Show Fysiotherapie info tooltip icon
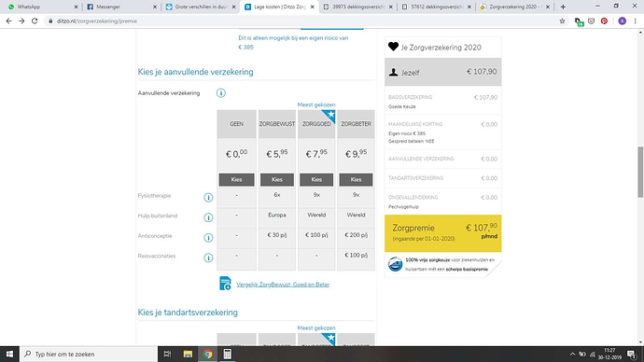This screenshot has height=362, width=644. pos(209,198)
